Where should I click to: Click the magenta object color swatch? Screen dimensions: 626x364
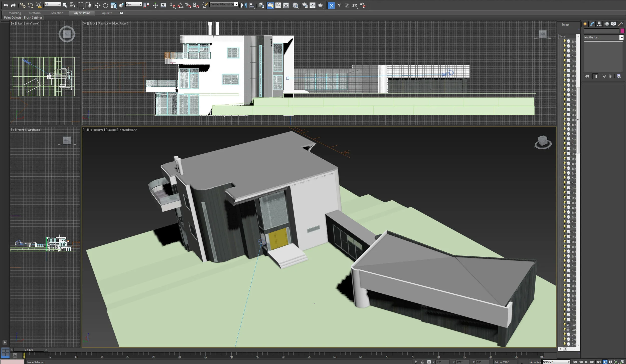[x=622, y=31]
